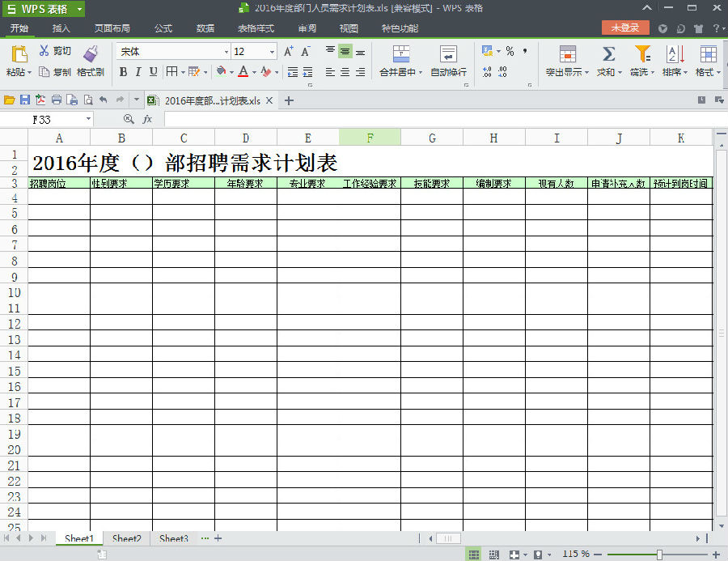Set bottom vertical alignment
This screenshot has height=561, width=728.
pos(360,52)
